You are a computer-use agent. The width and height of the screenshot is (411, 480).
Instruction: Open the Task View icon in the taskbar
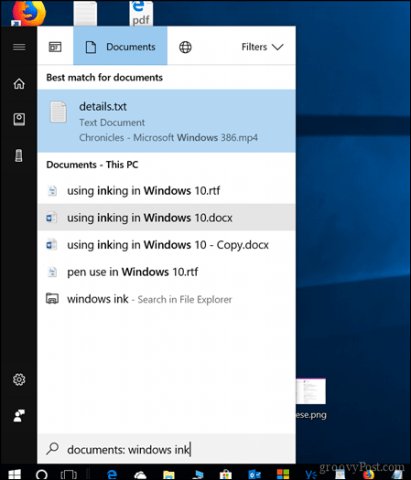tap(68, 474)
